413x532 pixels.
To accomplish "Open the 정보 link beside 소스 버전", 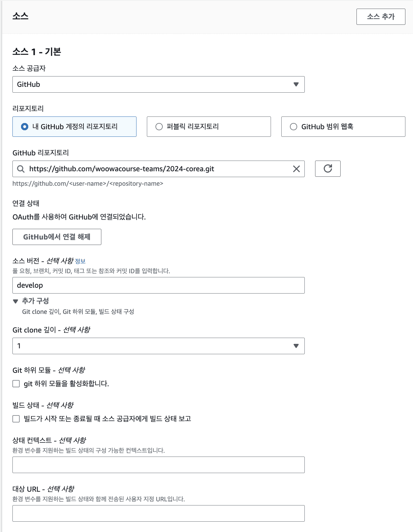I will coord(80,261).
